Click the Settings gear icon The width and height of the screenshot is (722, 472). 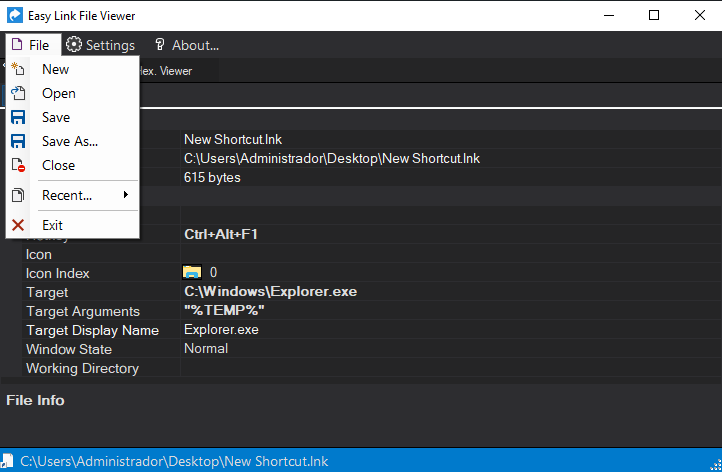point(74,45)
